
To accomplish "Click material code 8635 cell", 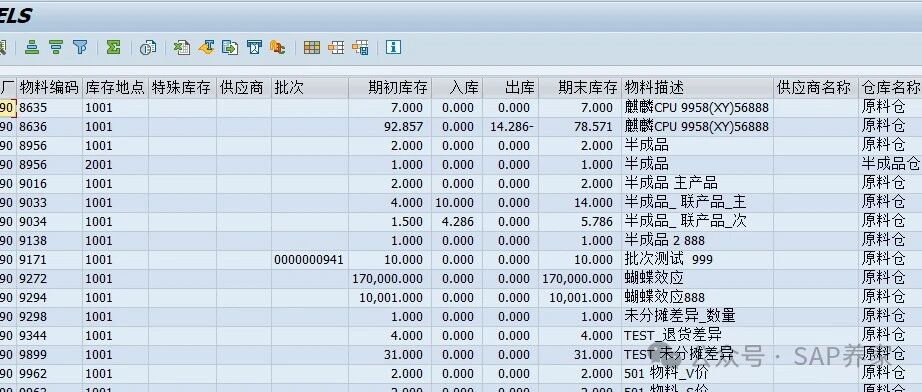I will [49, 108].
